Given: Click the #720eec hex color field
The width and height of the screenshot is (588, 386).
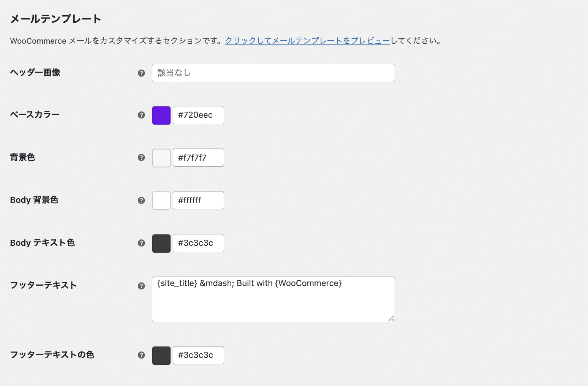Looking at the screenshot, I should tap(198, 115).
